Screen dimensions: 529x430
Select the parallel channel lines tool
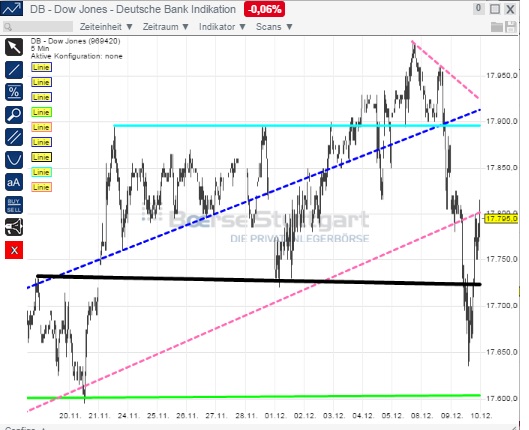click(x=14, y=137)
